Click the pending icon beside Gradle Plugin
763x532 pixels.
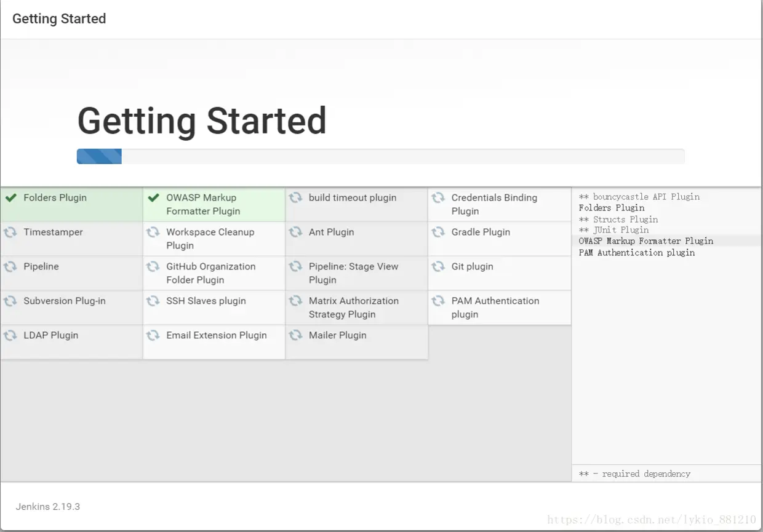point(438,232)
